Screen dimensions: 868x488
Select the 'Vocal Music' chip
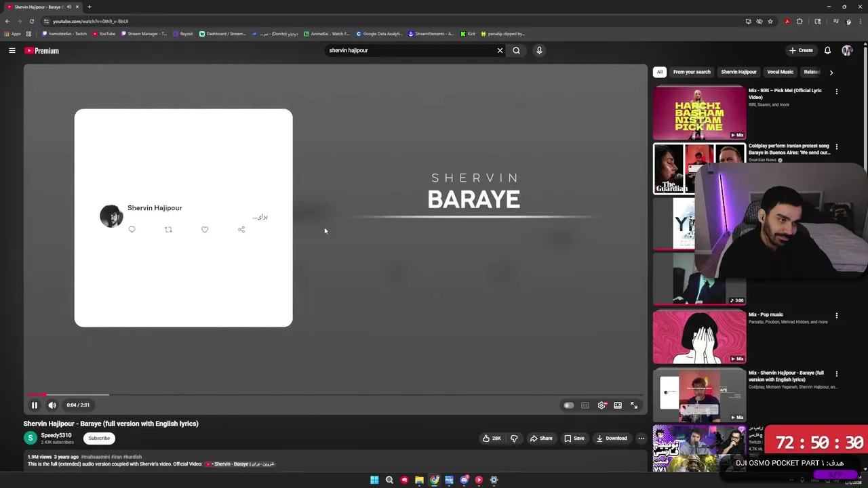click(x=780, y=72)
